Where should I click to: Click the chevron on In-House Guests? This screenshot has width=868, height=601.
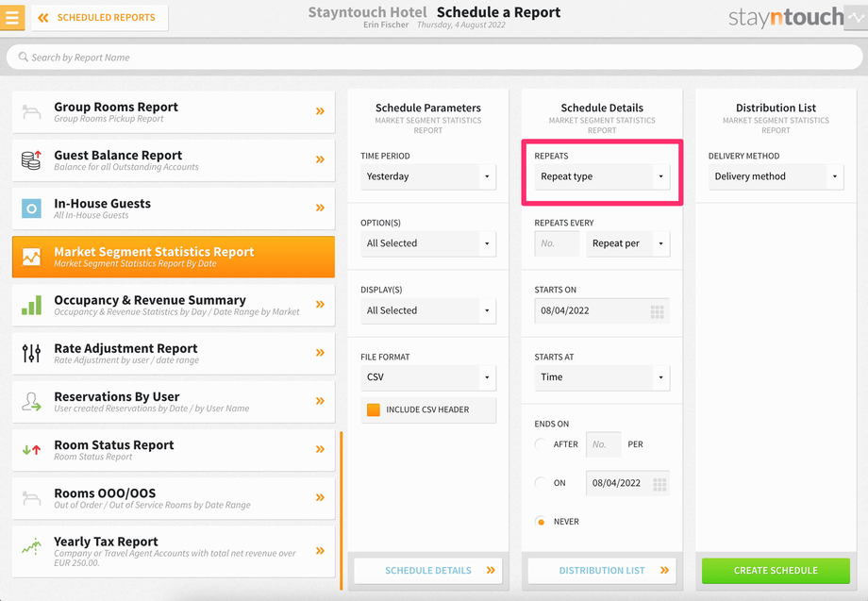(320, 208)
